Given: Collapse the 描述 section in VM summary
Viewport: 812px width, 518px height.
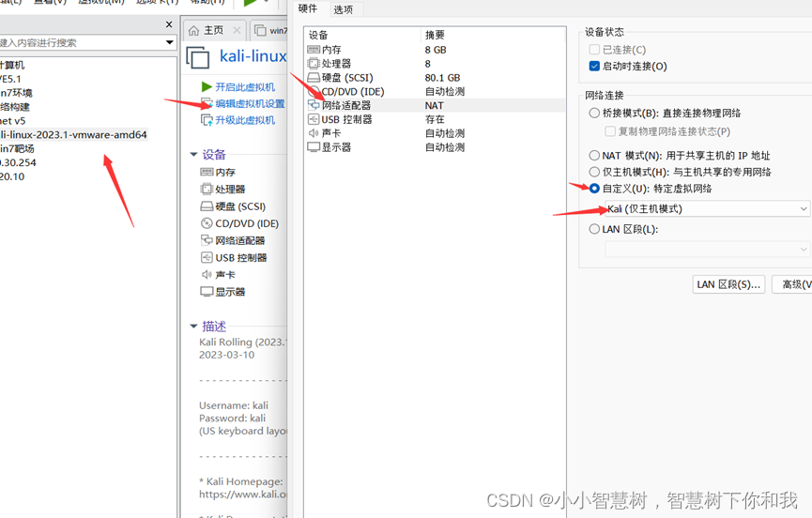Looking at the screenshot, I should click(193, 326).
